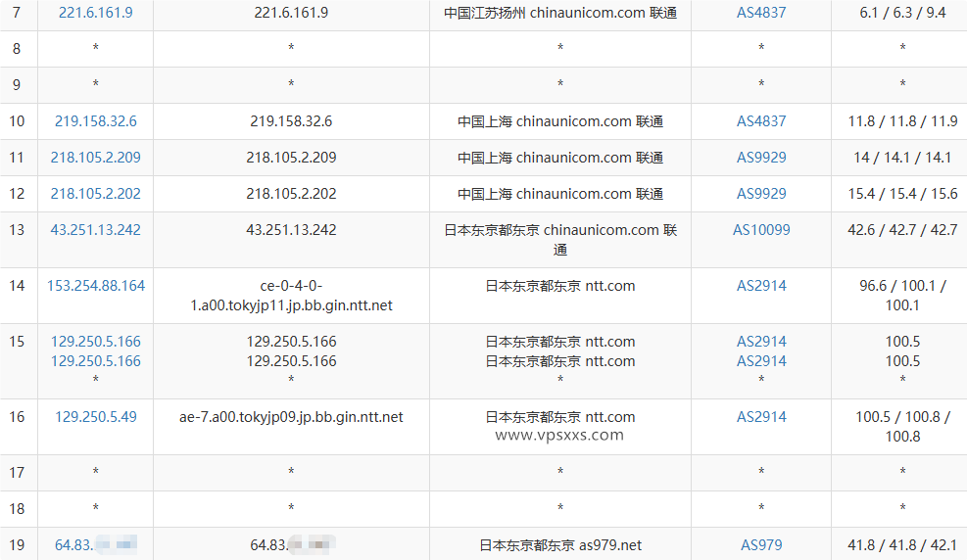Click hostname ae-7.a00.tokyjp09.jp.bb.gin.ntt.net
Screen dimensions: 967x560
click(291, 417)
